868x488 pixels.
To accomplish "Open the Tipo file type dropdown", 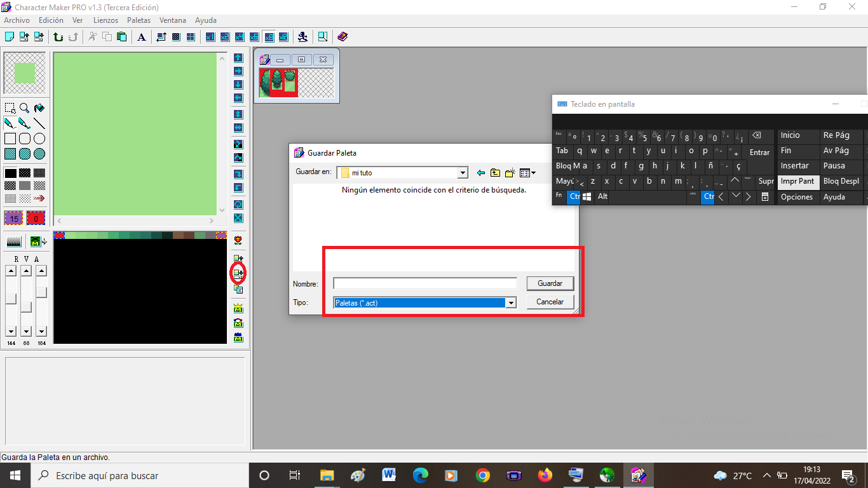I will click(x=510, y=303).
